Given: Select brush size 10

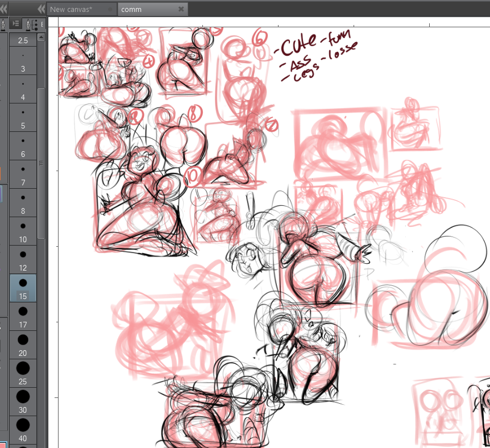Looking at the screenshot, I should point(23,231).
